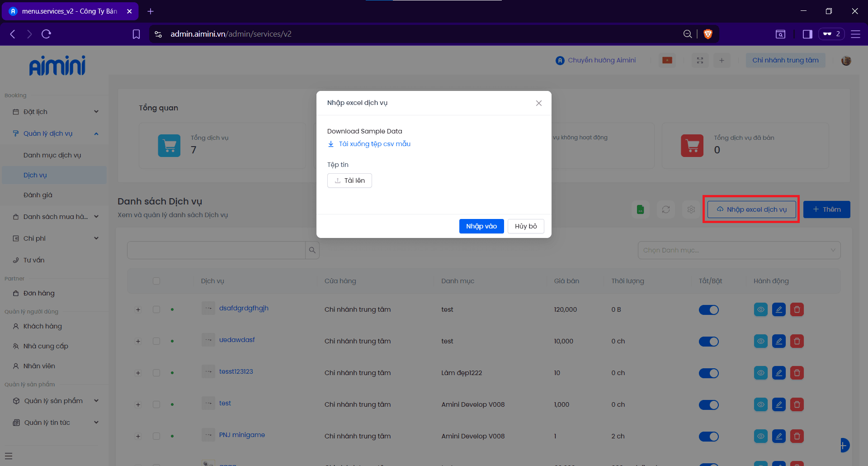Download the sample CSV file link

click(x=374, y=144)
